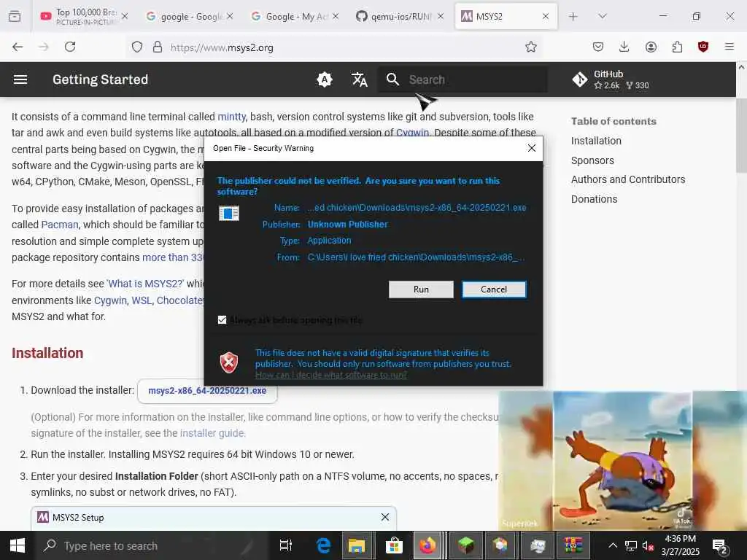This screenshot has width=747, height=560.
Task: Close the qemu-ios GitHub tab
Action: (441, 16)
